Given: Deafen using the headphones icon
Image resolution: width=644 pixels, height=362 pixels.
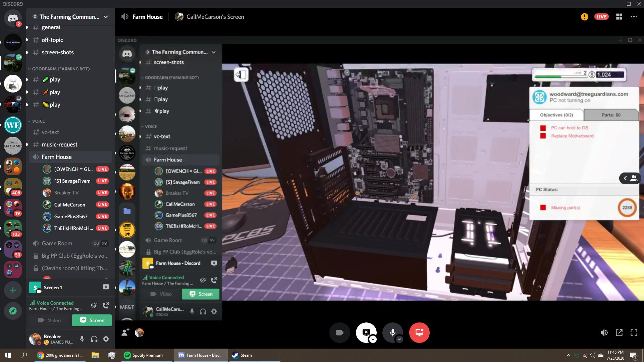Looking at the screenshot, I should (x=94, y=339).
